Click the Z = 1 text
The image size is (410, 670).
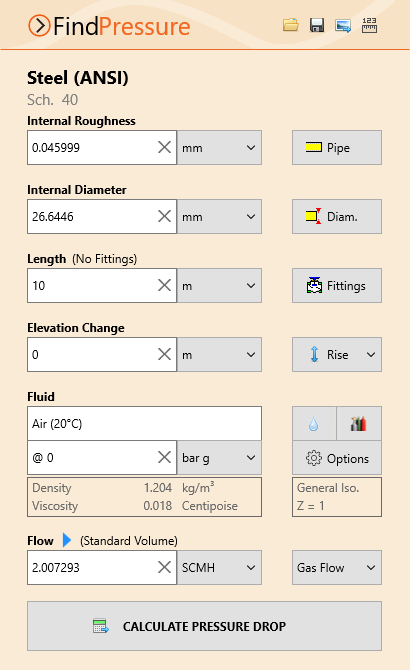click(310, 505)
